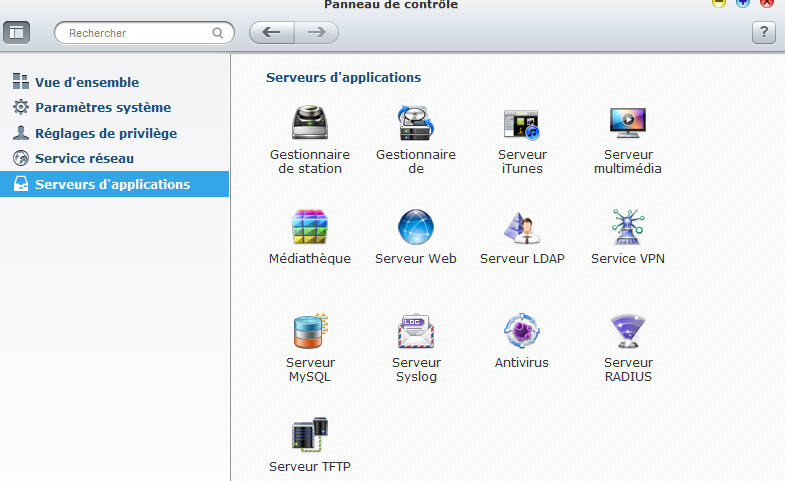Click the Serveur Syslog label

416,369
